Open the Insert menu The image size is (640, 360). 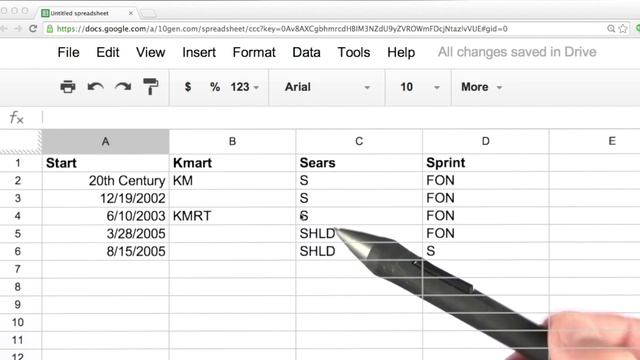[199, 52]
